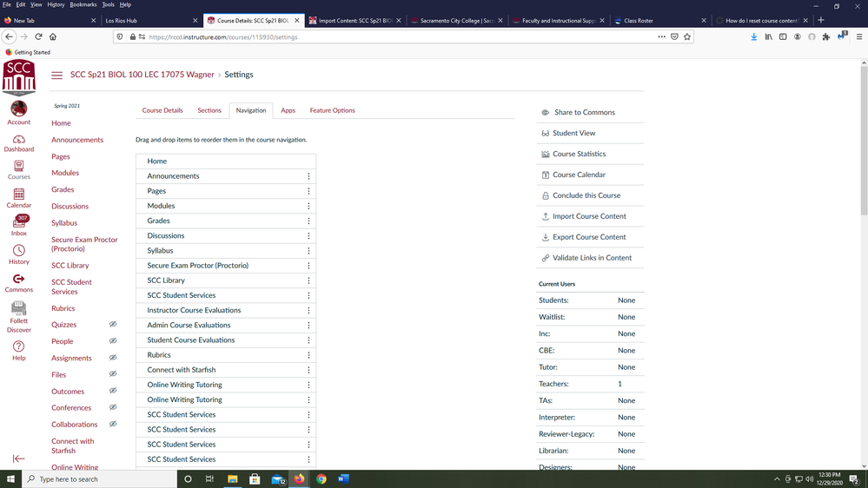Click Share to Commons
This screenshot has width=868, height=488.
pyautogui.click(x=584, y=112)
